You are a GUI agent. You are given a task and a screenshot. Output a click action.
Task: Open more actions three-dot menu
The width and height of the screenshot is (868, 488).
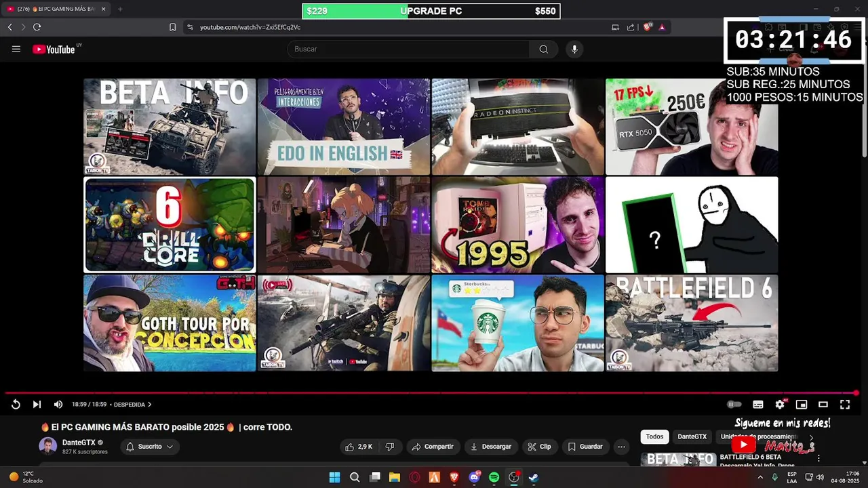621,447
